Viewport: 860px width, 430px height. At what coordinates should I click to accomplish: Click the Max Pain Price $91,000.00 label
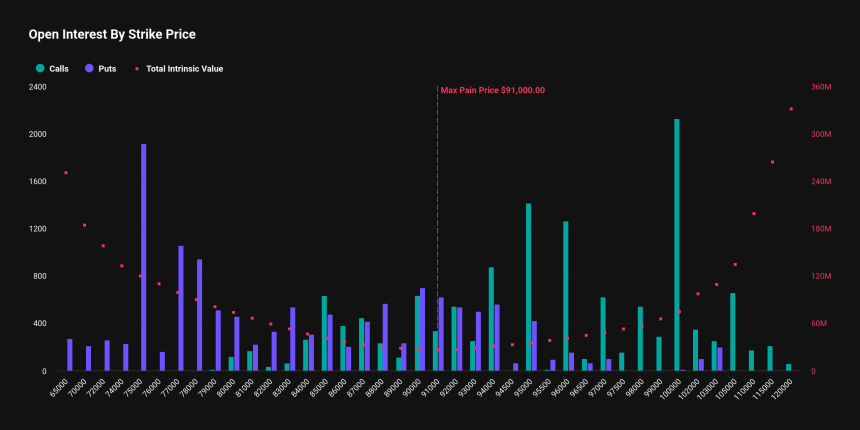pyautogui.click(x=493, y=90)
